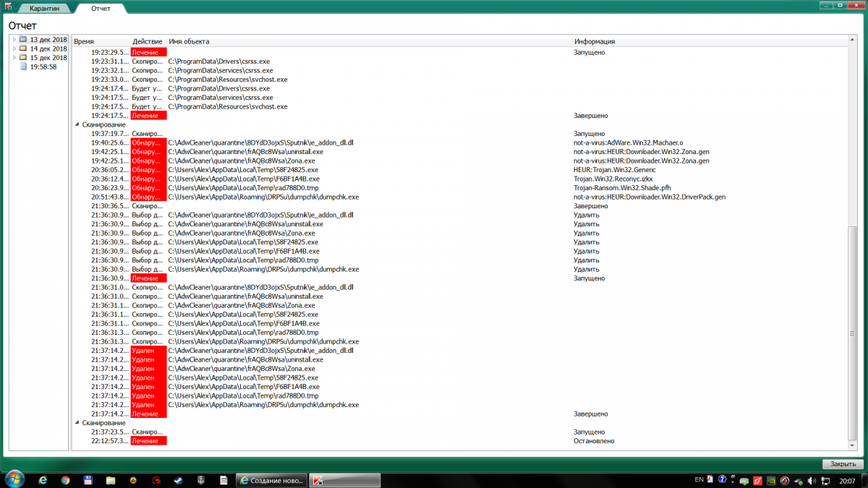Viewport: 868px width, 488px height.
Task: Select the 19:23:31 Drivers\csrss.exe copied row
Action: coord(460,61)
